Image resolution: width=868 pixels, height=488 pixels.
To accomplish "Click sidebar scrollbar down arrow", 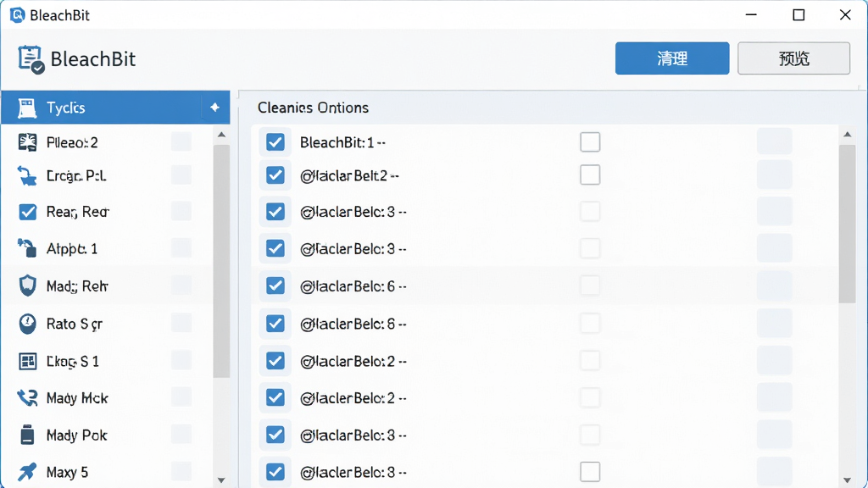I will [221, 480].
